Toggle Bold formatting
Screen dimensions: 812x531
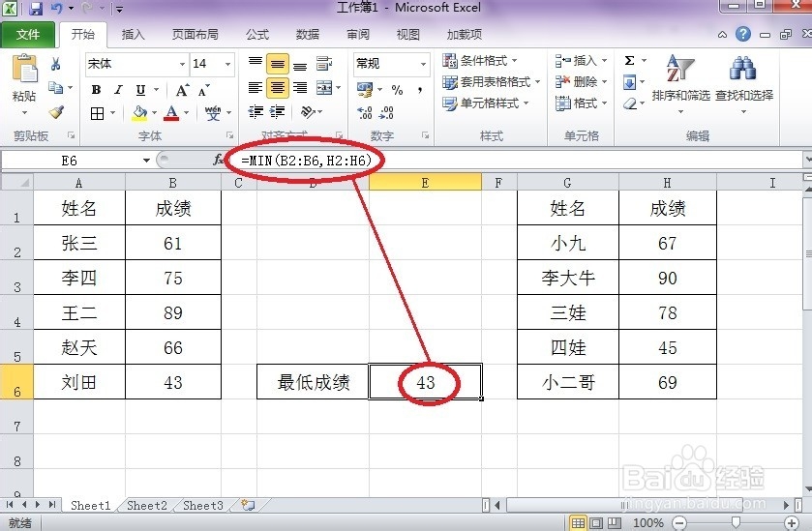tap(96, 90)
